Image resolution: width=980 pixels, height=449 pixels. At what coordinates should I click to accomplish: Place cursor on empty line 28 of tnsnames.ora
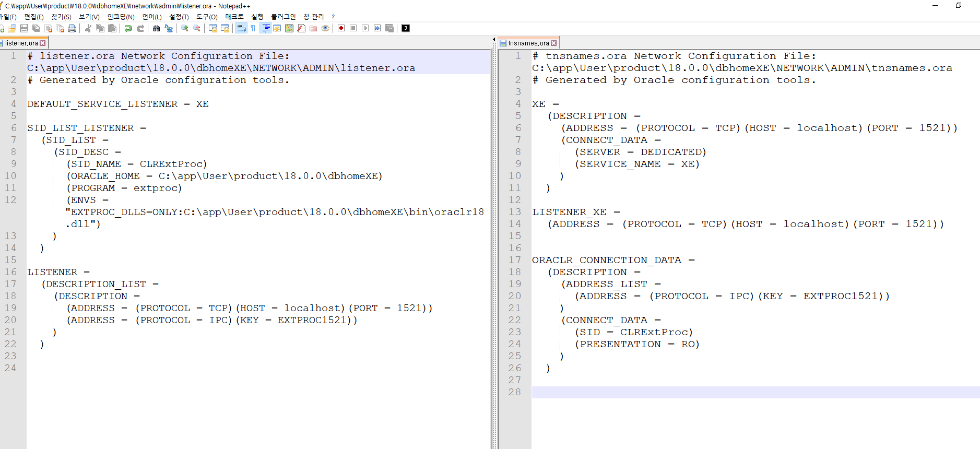tap(755, 392)
